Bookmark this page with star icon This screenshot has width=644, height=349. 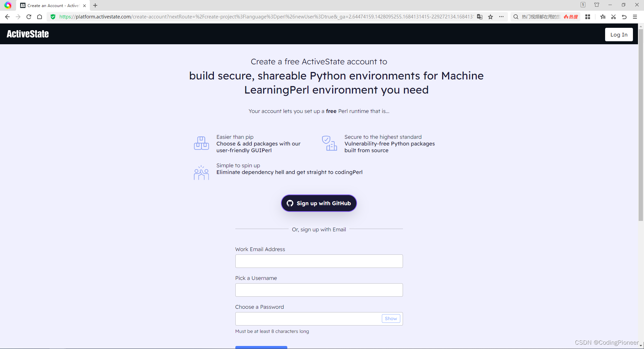click(490, 17)
